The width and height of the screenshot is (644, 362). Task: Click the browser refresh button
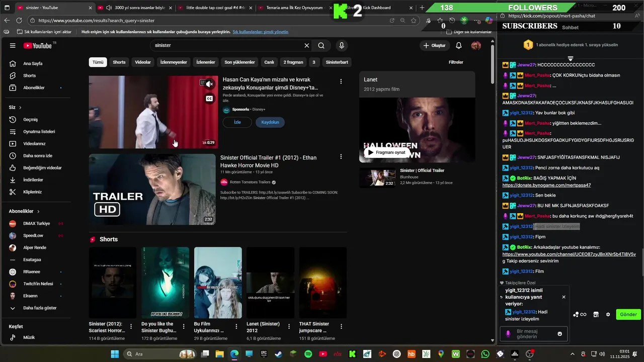pyautogui.click(x=19, y=20)
